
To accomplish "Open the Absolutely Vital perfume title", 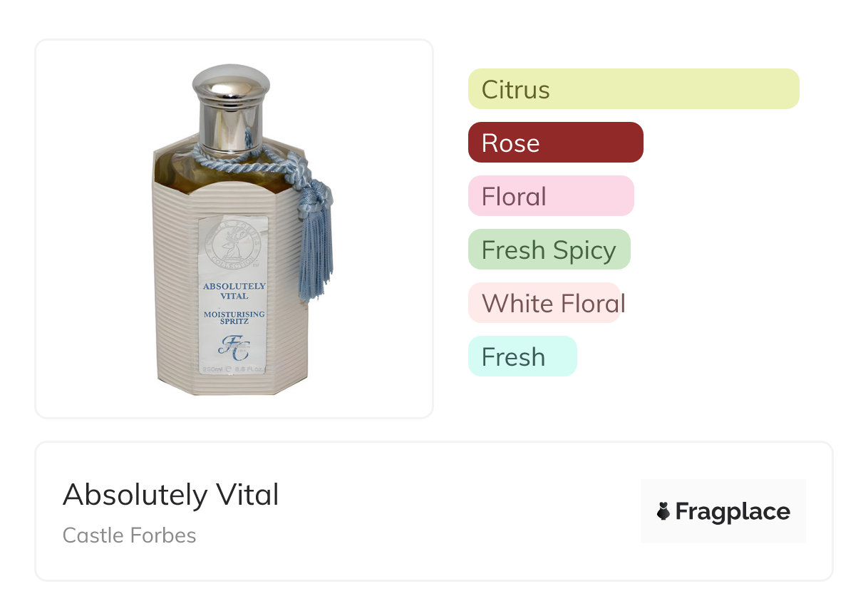I will click(171, 494).
